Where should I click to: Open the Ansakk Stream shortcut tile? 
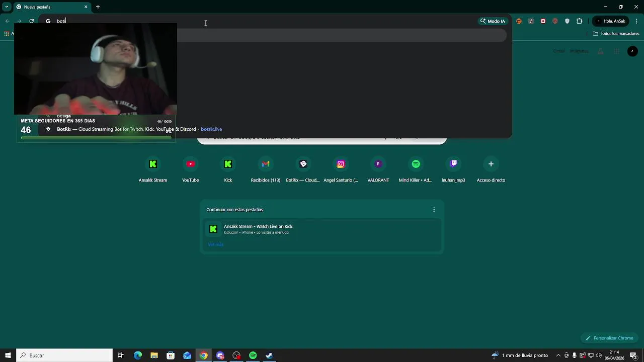pyautogui.click(x=153, y=170)
